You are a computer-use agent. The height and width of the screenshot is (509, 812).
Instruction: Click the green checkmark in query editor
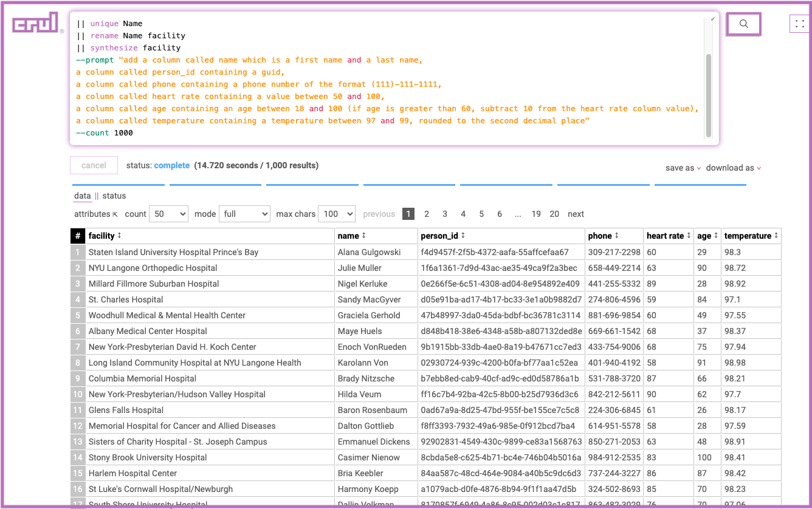pyautogui.click(x=713, y=19)
